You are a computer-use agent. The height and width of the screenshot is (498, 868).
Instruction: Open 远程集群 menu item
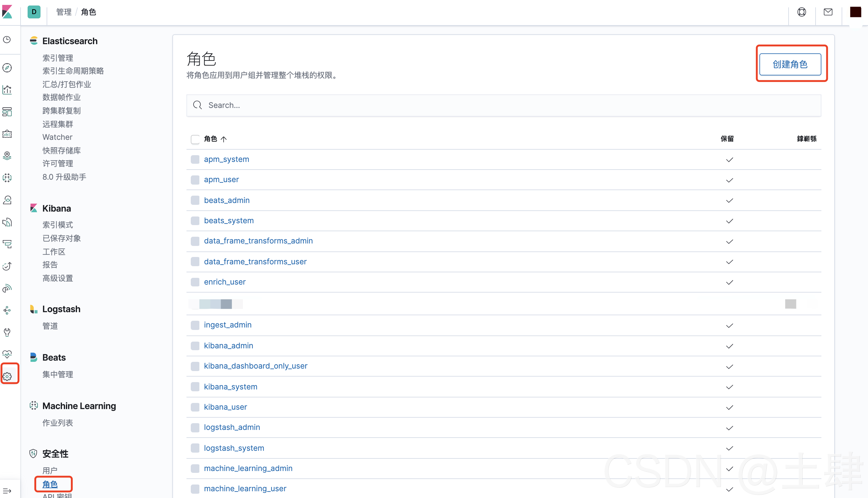tap(58, 124)
